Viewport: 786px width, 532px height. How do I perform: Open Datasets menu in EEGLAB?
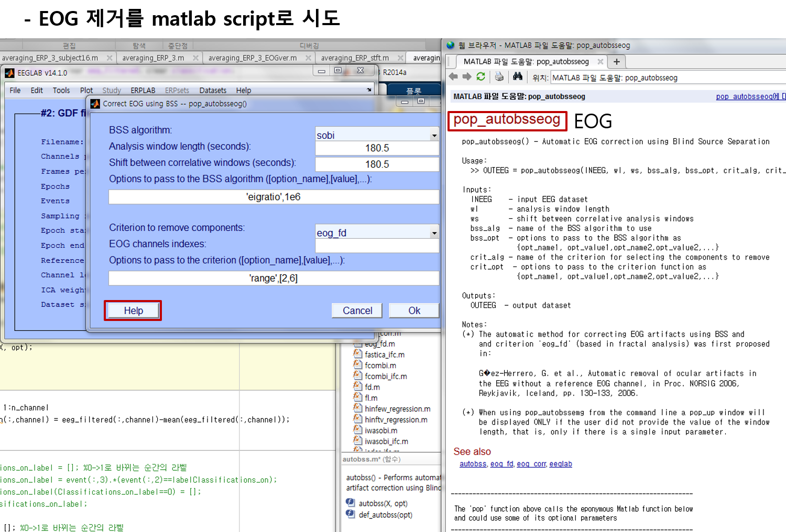(x=213, y=90)
